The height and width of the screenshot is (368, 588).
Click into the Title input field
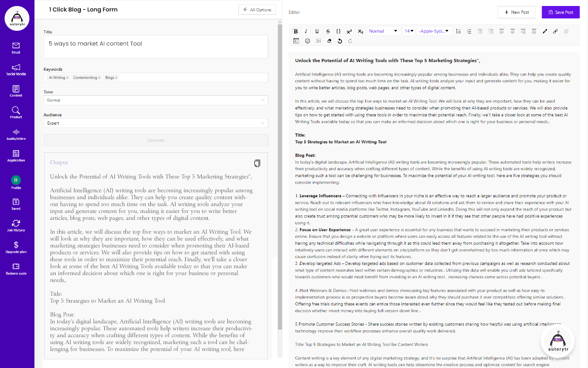pos(156,47)
